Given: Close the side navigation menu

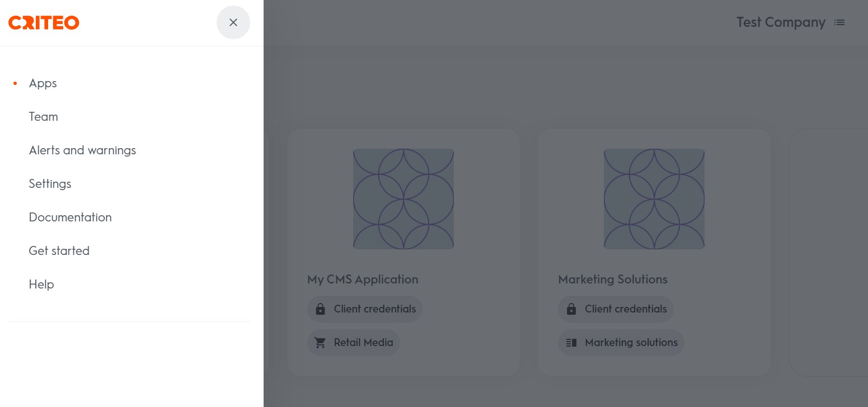Looking at the screenshot, I should coord(233,22).
